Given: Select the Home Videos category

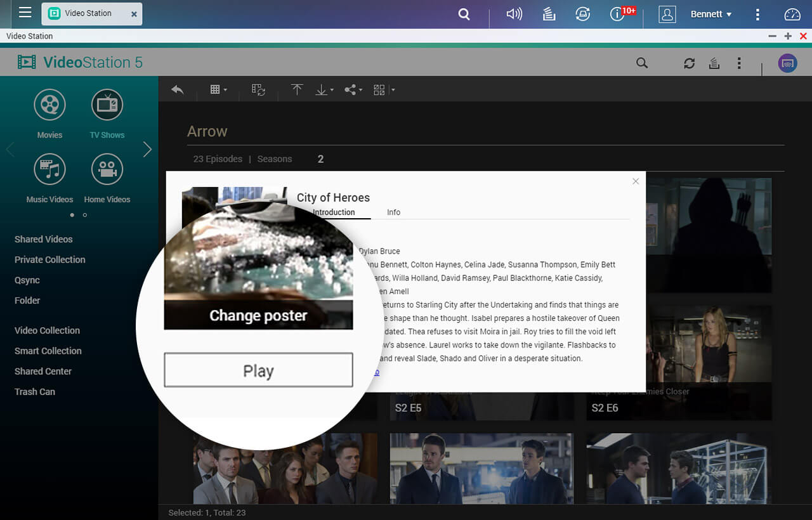Looking at the screenshot, I should 107,178.
